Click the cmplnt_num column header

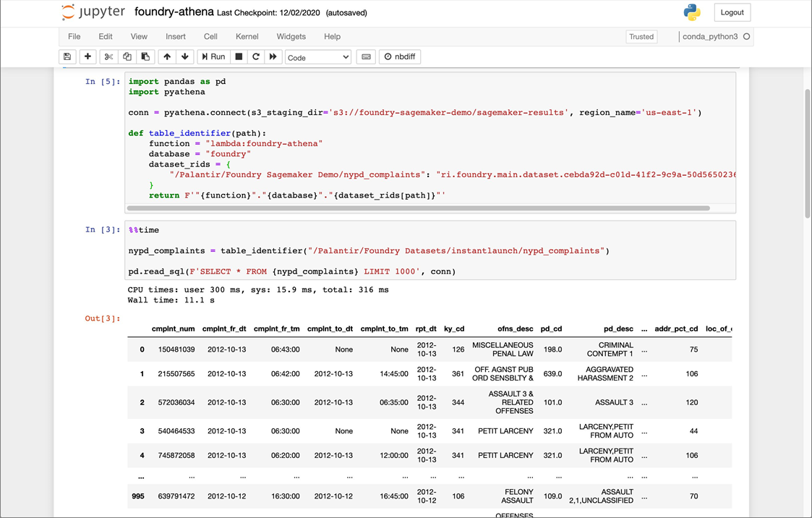tap(173, 329)
